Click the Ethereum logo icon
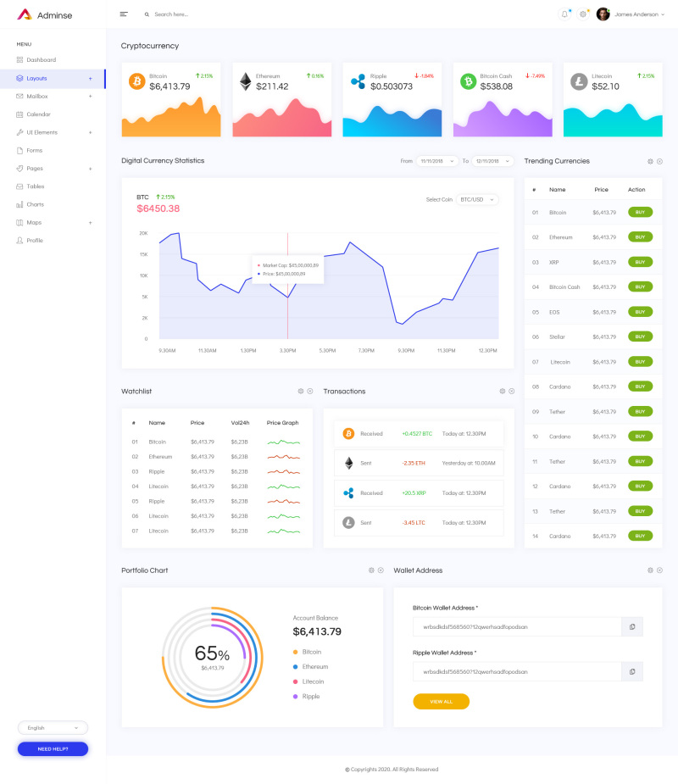The width and height of the screenshot is (678, 784). (244, 81)
